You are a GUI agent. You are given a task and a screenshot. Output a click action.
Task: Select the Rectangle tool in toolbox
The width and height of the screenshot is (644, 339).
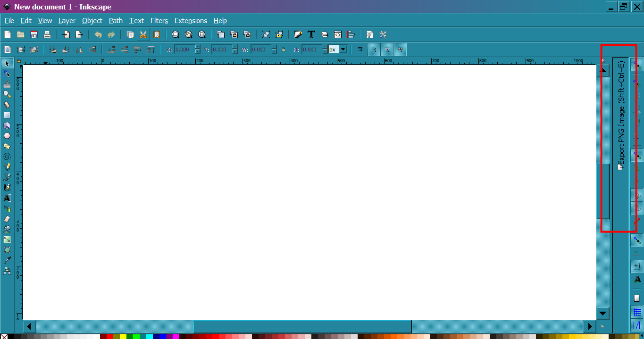click(x=7, y=115)
